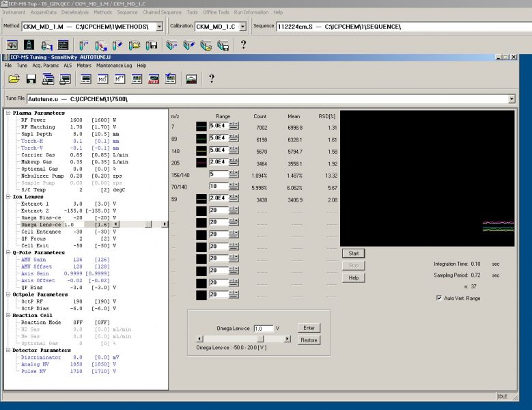Click the Omega Lens-ce voltage input field
The height and width of the screenshot is (410, 532).
point(264,329)
